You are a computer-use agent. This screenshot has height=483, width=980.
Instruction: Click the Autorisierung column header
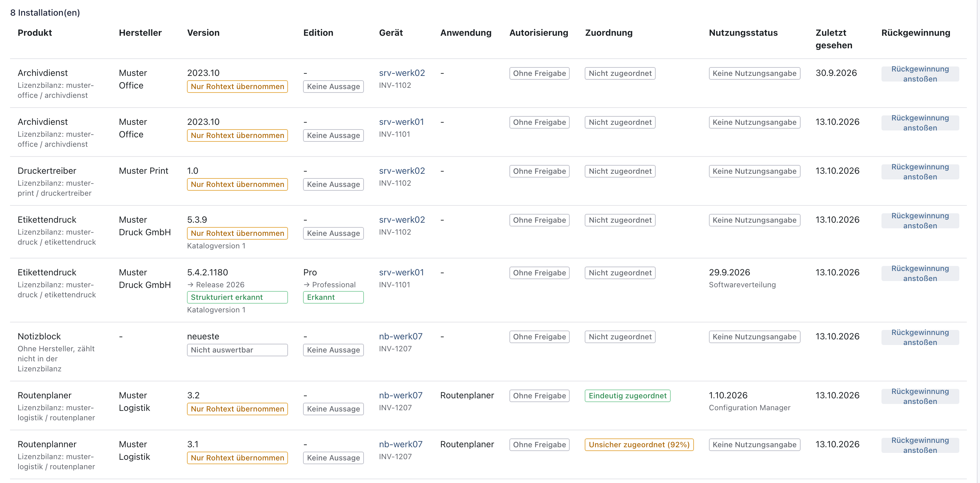[539, 33]
